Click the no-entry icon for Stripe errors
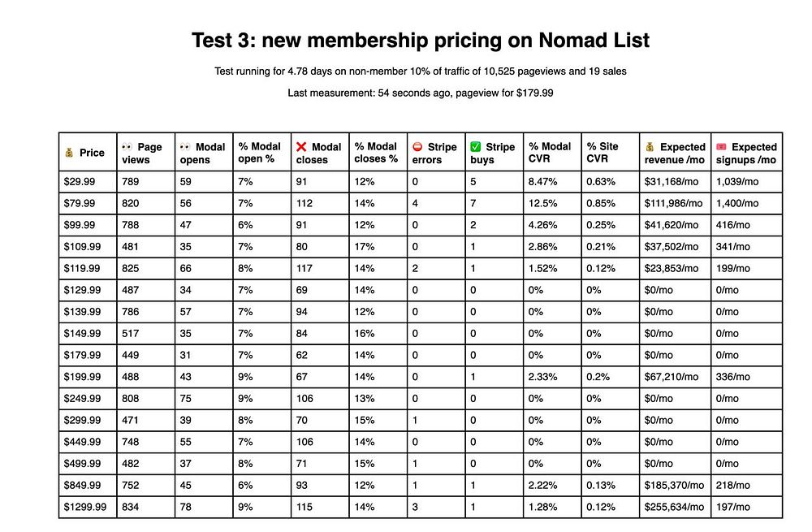Image resolution: width=812 pixels, height=532 pixels. [x=418, y=147]
